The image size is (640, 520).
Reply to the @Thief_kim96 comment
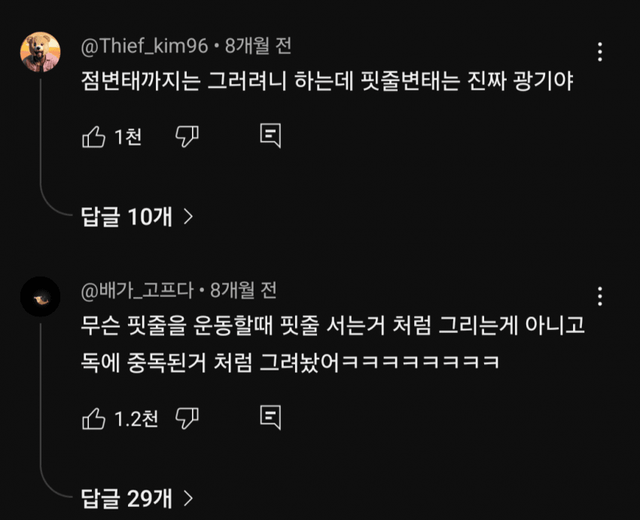point(270,137)
